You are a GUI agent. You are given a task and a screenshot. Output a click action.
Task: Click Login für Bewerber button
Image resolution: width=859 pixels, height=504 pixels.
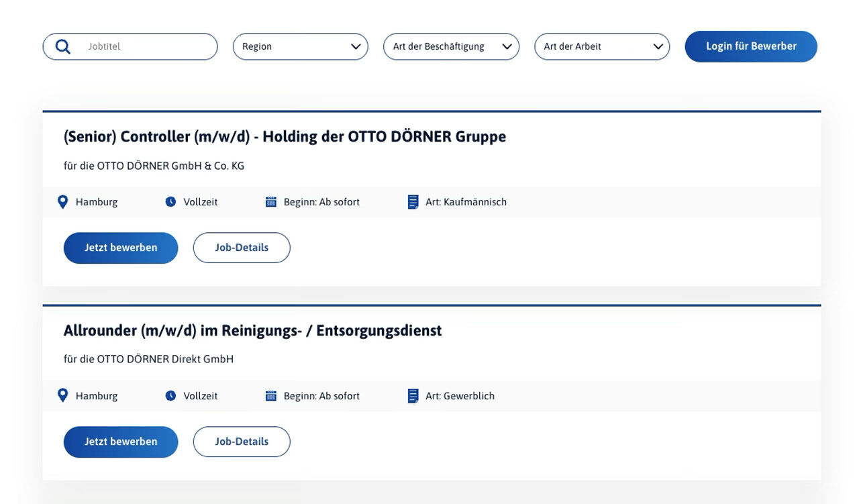click(751, 46)
